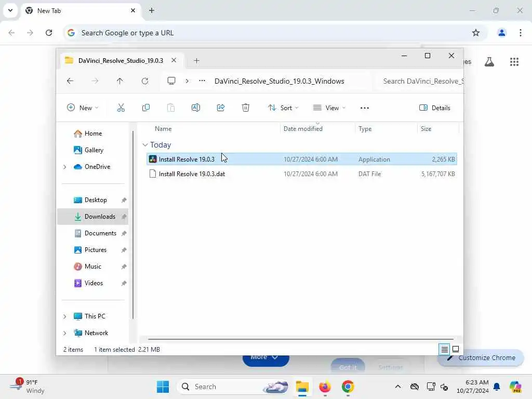Open the Chrome profile avatar
This screenshot has height=399, width=532.
coord(501,33)
